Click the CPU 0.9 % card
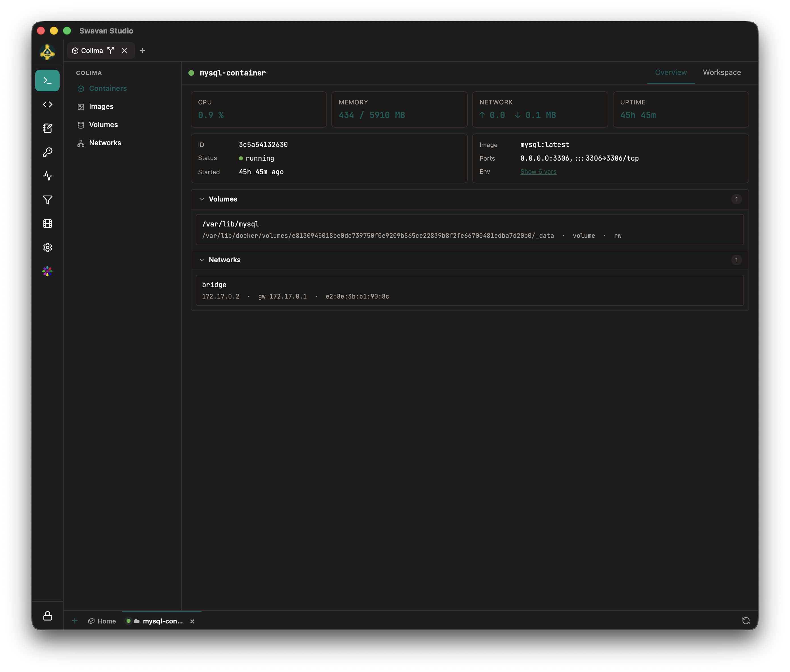 [x=258, y=109]
